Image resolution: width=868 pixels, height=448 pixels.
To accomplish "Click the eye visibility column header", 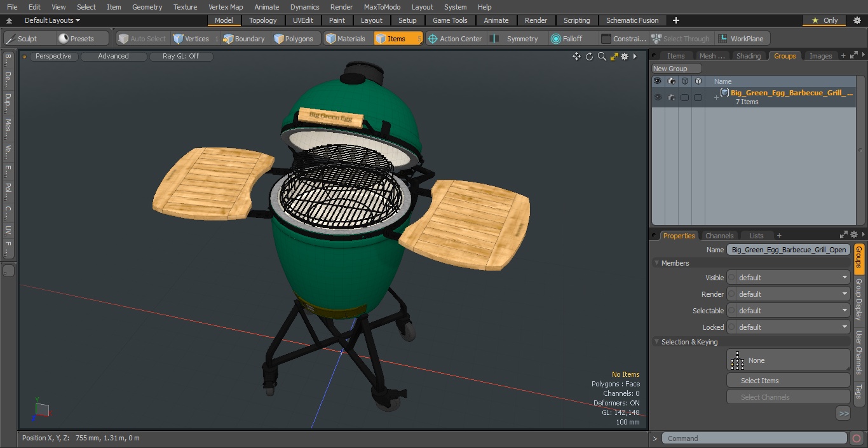I will (658, 81).
